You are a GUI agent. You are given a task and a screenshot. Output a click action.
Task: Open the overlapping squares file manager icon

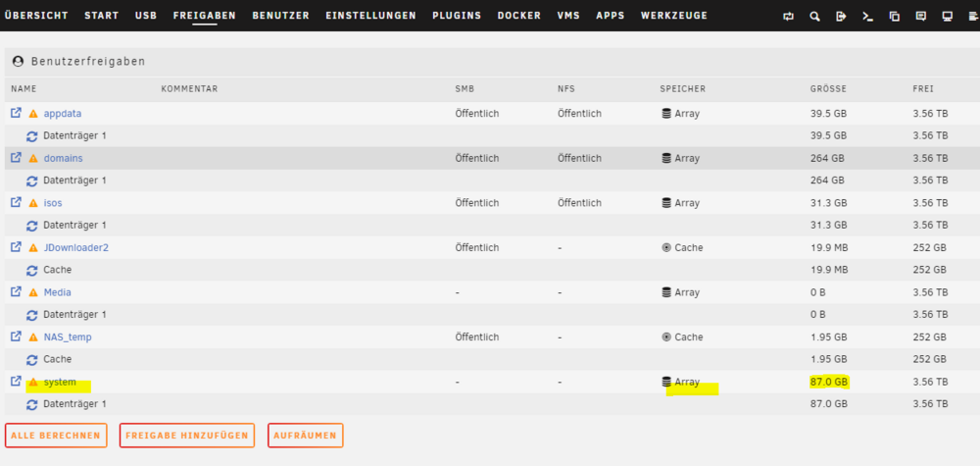[x=895, y=17]
